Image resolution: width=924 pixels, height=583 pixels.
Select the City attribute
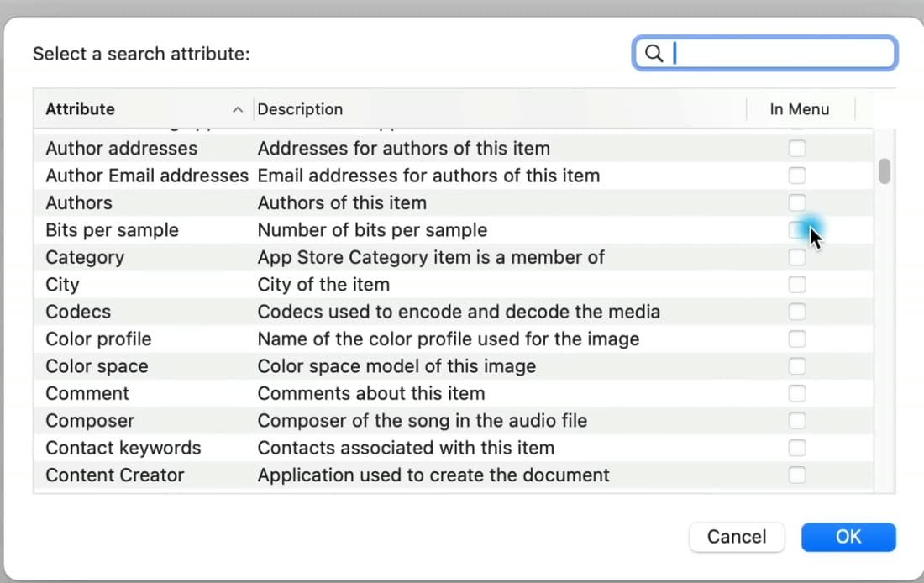coord(454,285)
